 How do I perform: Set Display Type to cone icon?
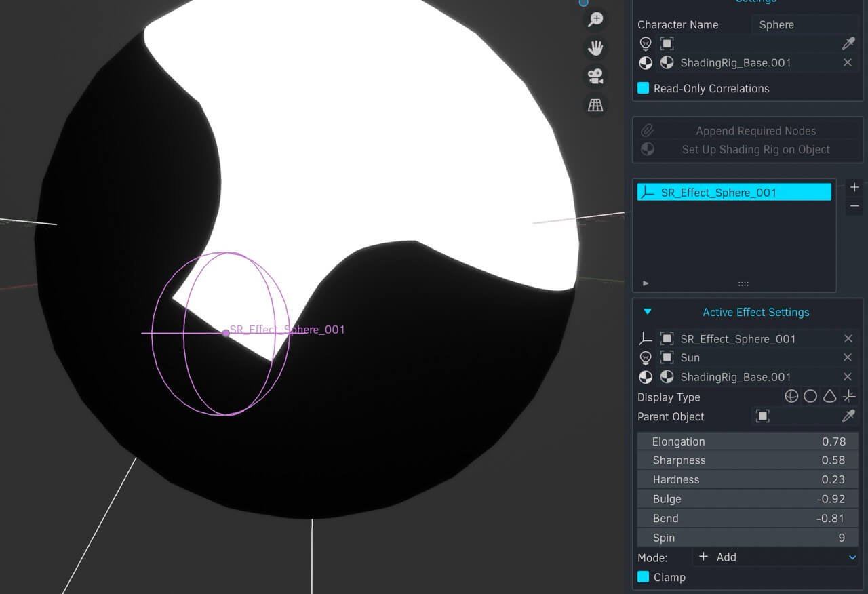click(x=829, y=397)
